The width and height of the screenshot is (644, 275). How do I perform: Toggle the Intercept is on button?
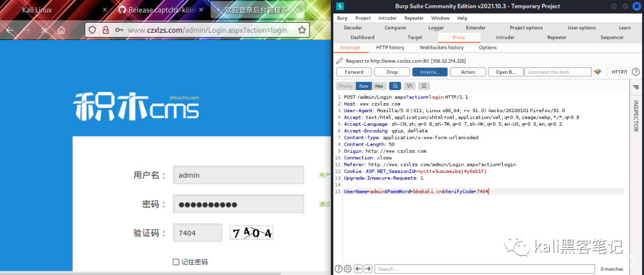[429, 72]
